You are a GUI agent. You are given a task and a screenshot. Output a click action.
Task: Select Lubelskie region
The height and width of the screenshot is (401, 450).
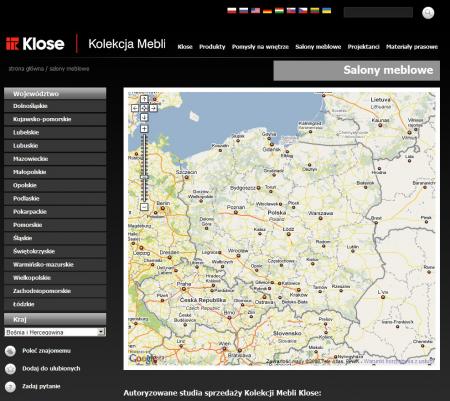click(55, 133)
